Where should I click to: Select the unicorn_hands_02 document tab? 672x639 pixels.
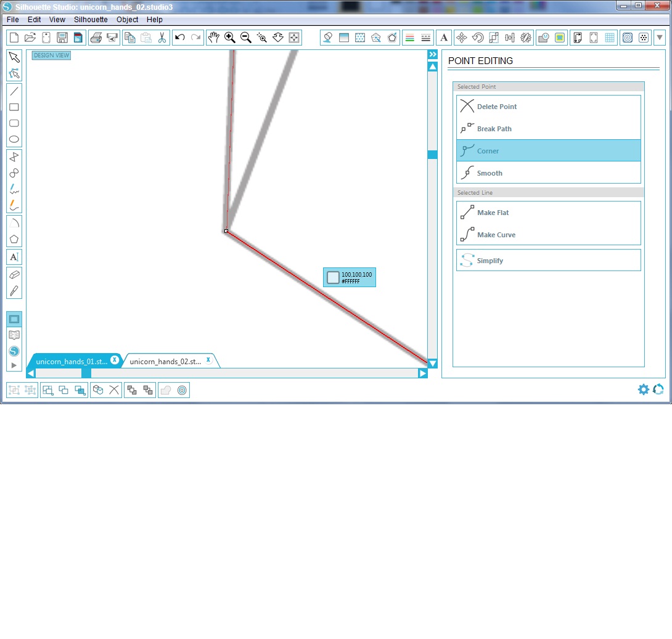pos(165,362)
